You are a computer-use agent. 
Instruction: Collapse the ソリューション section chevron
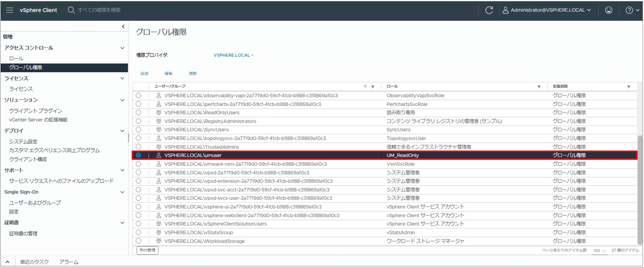122,100
